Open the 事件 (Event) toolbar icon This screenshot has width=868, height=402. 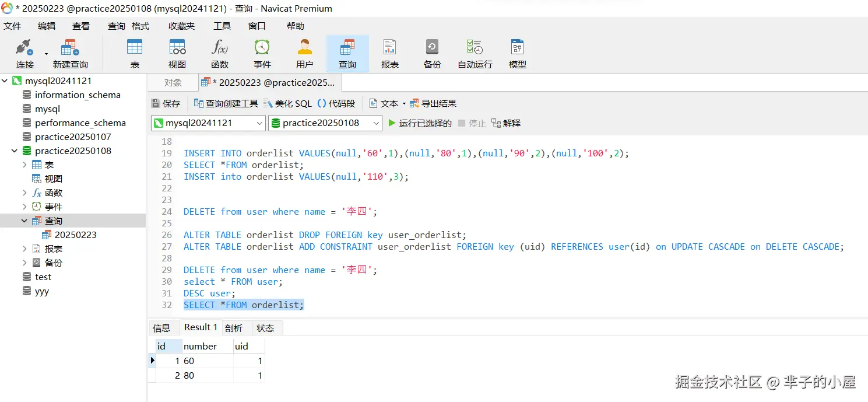pyautogui.click(x=262, y=54)
